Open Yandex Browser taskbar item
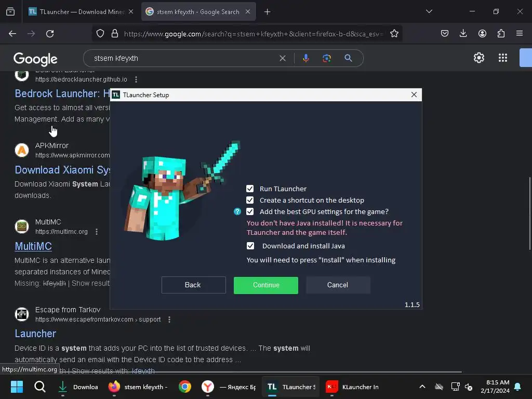Screen dimensions: 532x399 [229, 387]
